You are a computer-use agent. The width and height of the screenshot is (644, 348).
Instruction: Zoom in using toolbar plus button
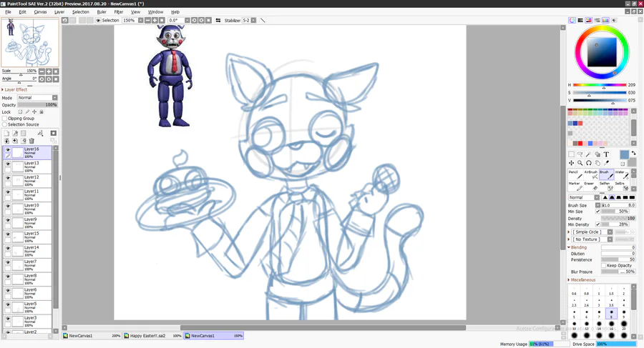[x=155, y=20]
